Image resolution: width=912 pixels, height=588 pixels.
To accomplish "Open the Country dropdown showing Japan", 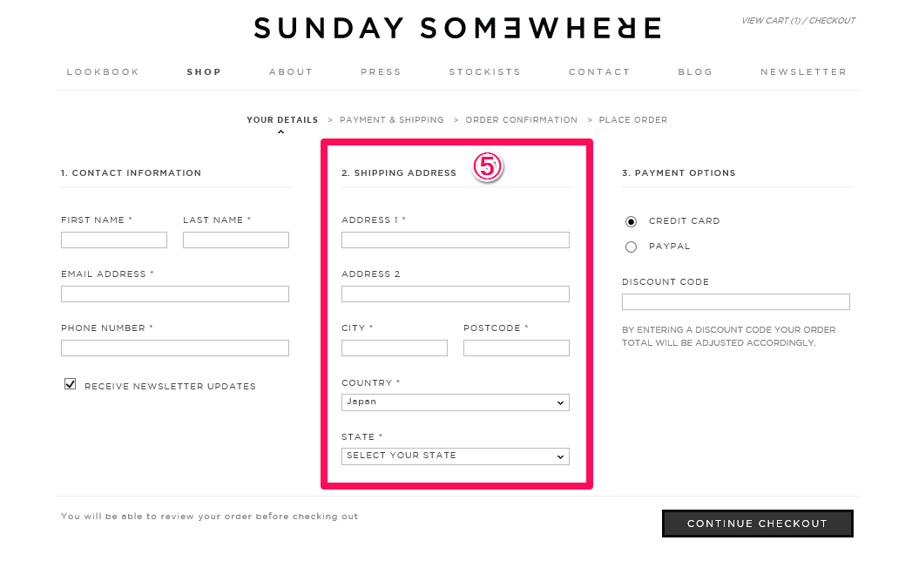I will pyautogui.click(x=456, y=402).
